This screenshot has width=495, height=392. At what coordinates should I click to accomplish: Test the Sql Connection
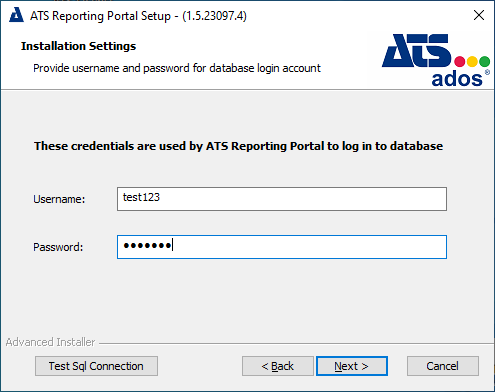(96, 366)
